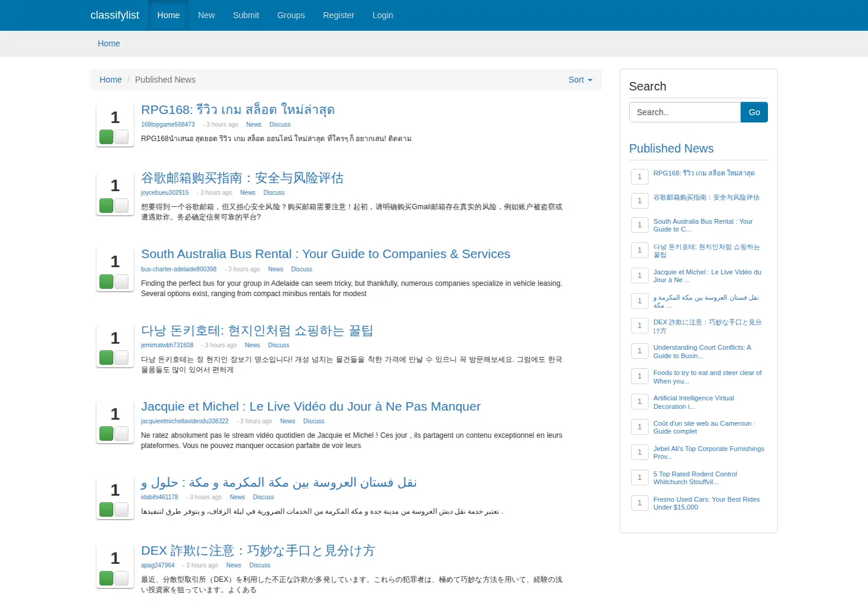868x603 pixels.
Task: Click Login in the top navigation
Action: pyautogui.click(x=383, y=15)
